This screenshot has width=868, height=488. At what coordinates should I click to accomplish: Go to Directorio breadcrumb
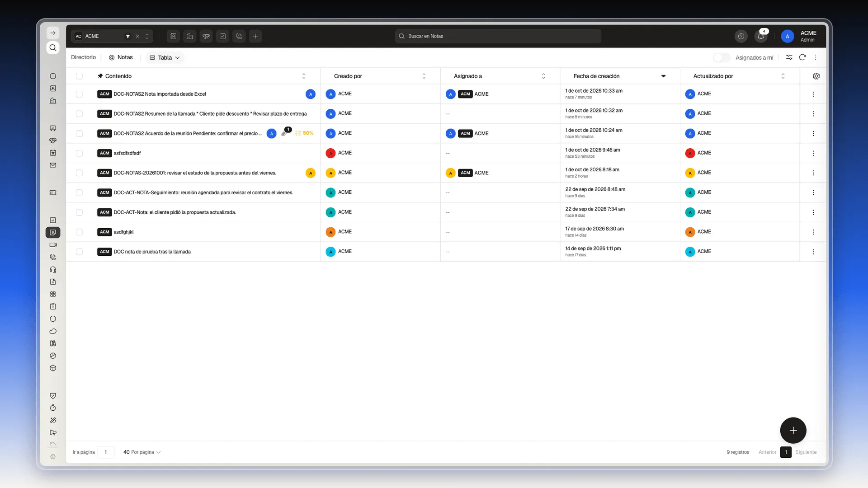83,57
